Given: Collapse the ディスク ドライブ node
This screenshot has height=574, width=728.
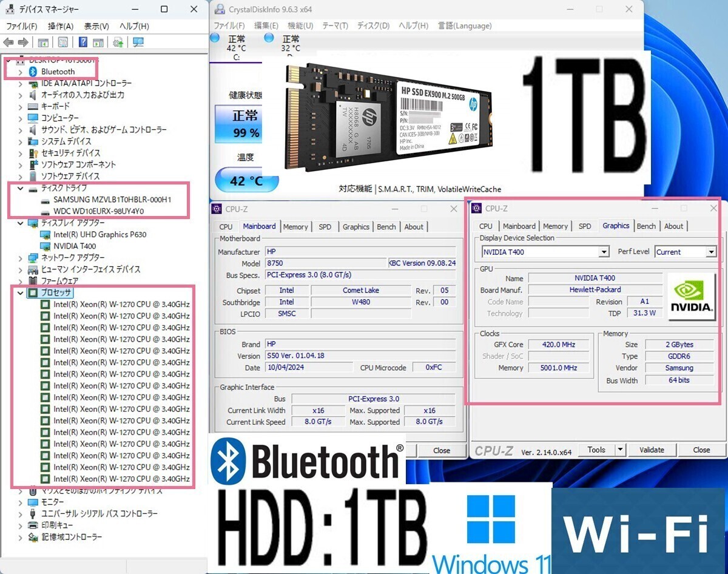Looking at the screenshot, I should (x=20, y=188).
